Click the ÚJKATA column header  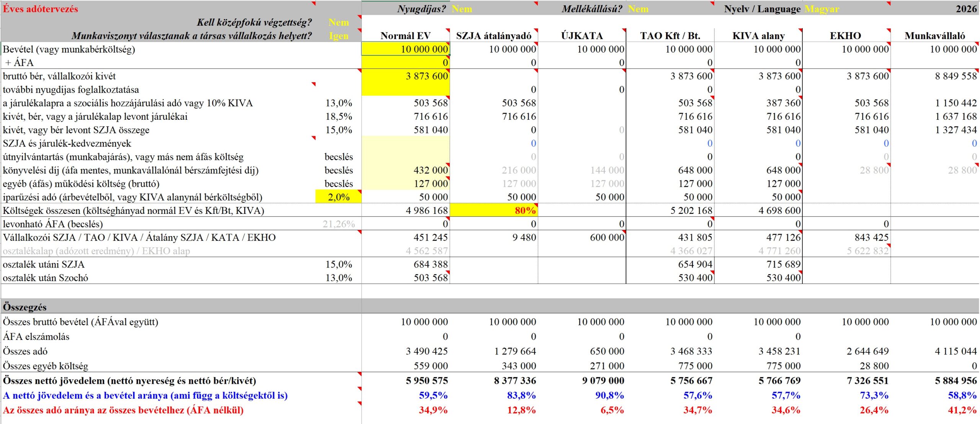tap(582, 36)
